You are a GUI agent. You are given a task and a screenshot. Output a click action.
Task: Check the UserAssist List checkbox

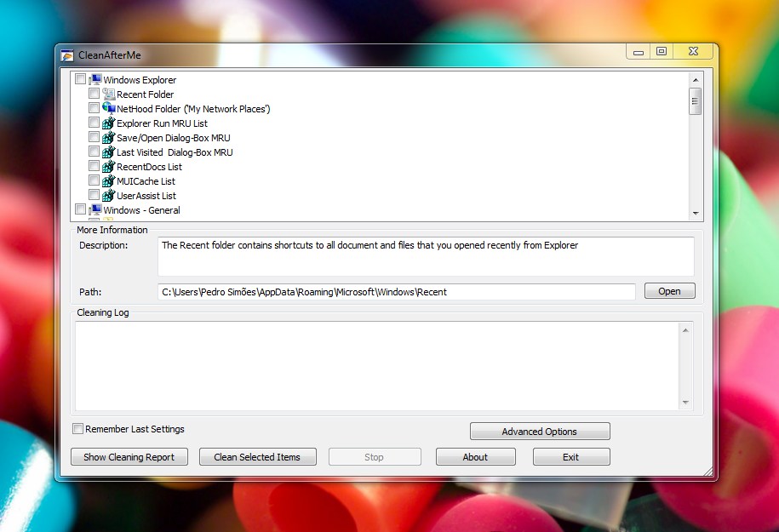94,194
